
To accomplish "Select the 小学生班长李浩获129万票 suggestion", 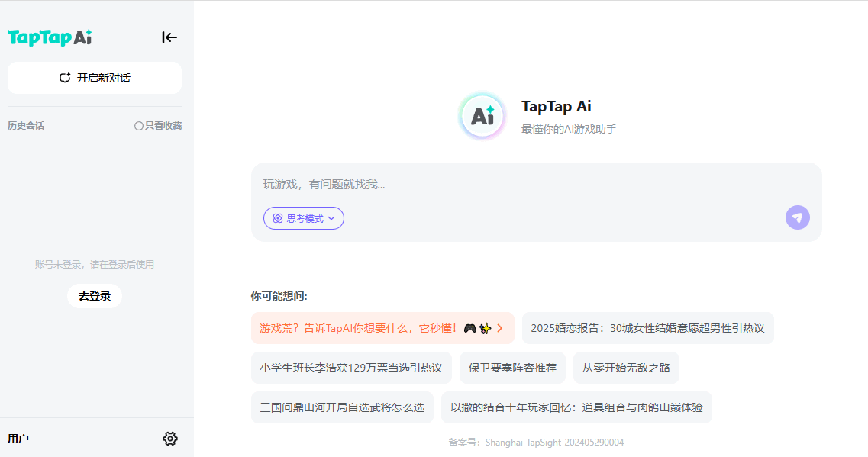I will coord(351,368).
